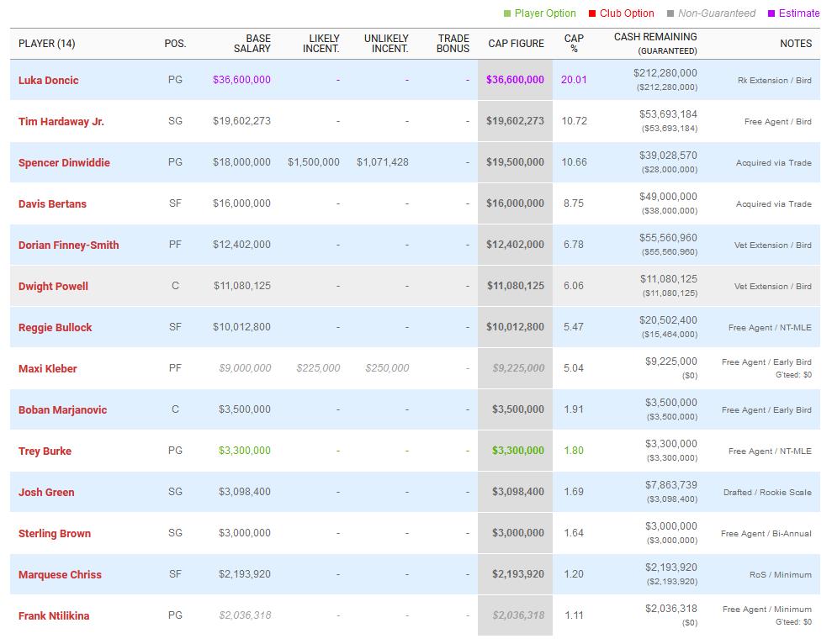Click Spencer Dinwiddie's Acquired via Trade note

tap(774, 163)
